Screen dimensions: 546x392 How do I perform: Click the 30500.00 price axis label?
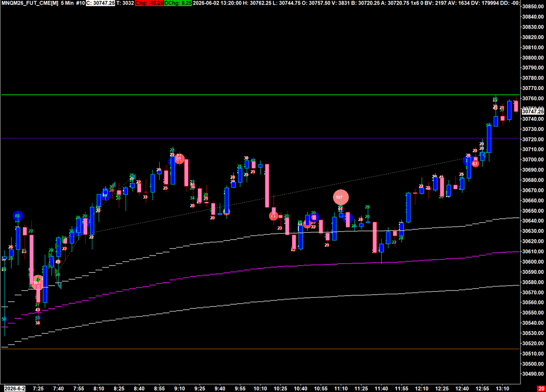click(x=534, y=363)
